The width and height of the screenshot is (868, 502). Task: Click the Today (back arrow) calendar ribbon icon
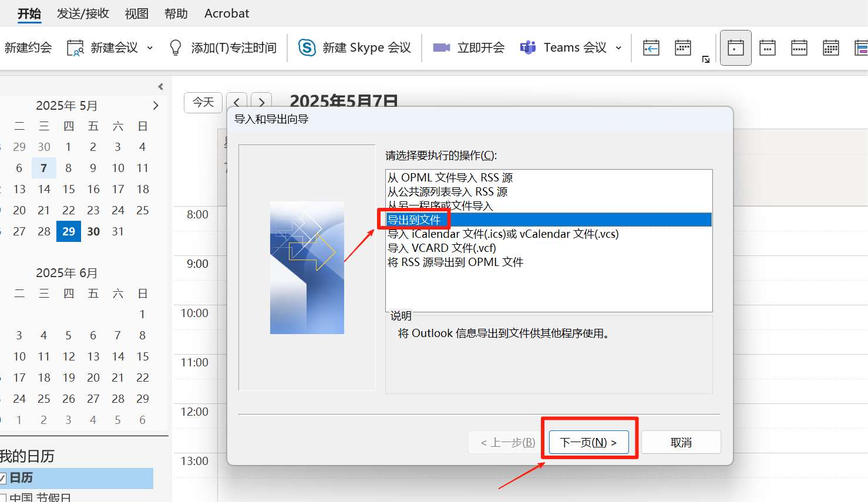(x=651, y=48)
